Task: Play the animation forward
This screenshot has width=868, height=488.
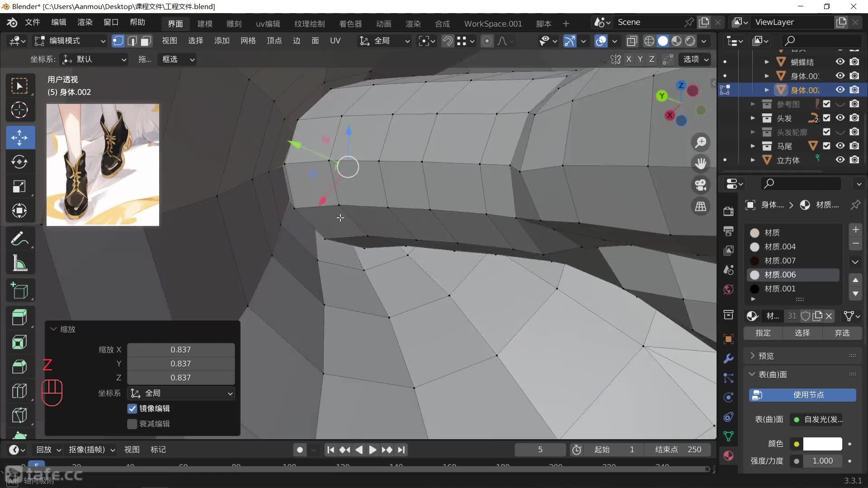Action: pos(373,450)
